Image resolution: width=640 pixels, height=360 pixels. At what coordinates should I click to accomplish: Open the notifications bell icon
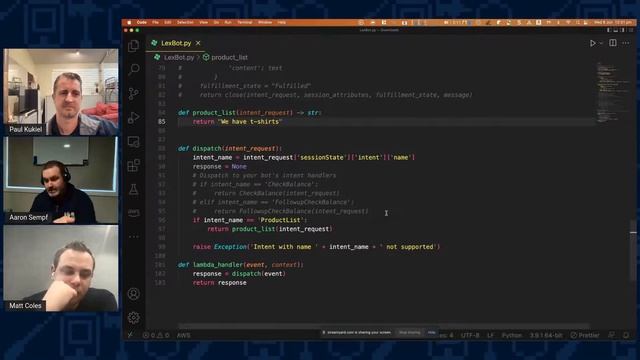coord(626,335)
